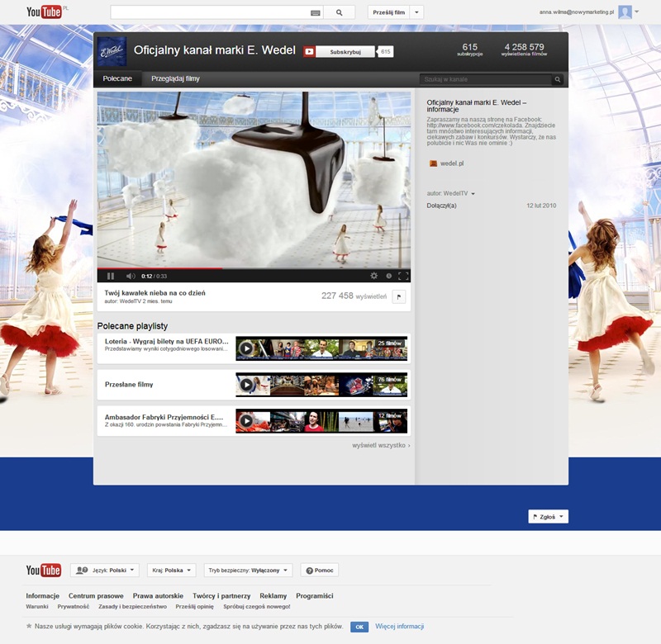Open the video title Twój kawałek nieba
The image size is (661, 644).
point(155,293)
